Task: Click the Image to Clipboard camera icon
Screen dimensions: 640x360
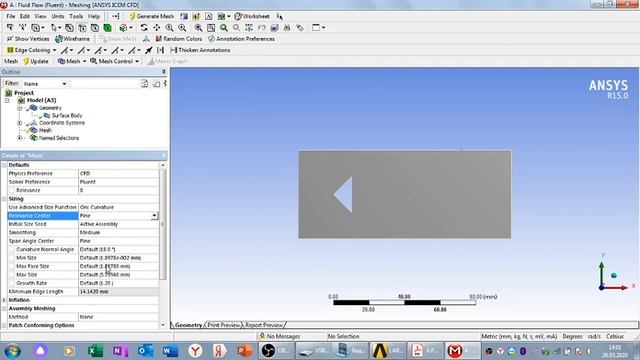Action: point(221,16)
